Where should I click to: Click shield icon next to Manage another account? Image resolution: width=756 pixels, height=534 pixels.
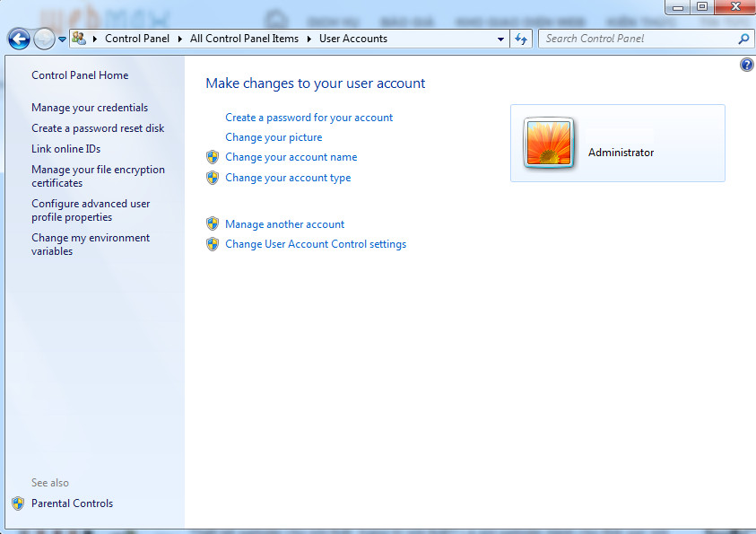tap(213, 224)
